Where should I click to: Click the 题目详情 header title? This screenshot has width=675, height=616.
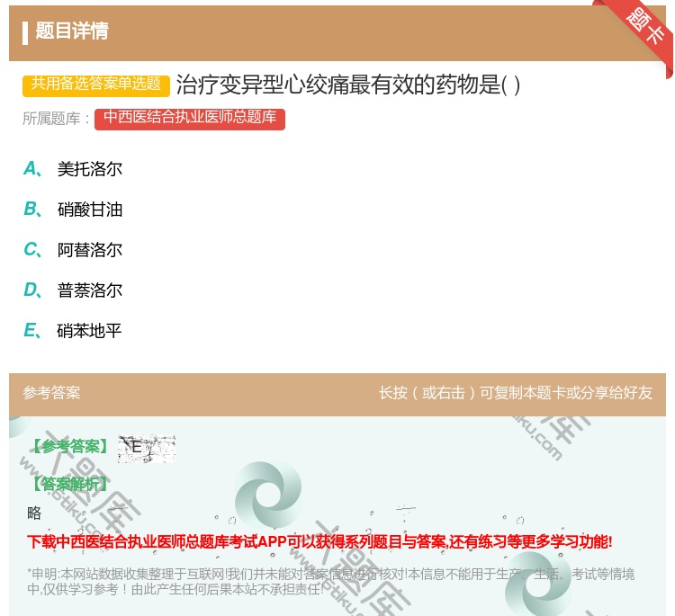[x=72, y=31]
